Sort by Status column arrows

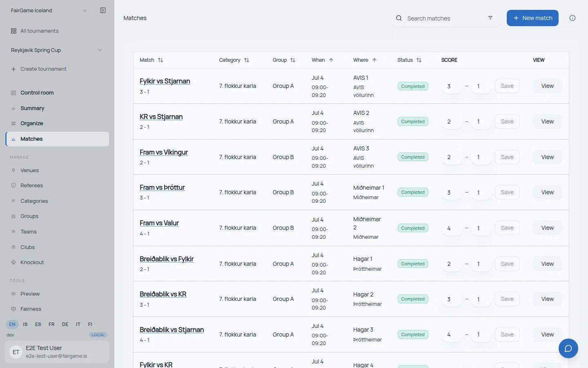coord(419,60)
